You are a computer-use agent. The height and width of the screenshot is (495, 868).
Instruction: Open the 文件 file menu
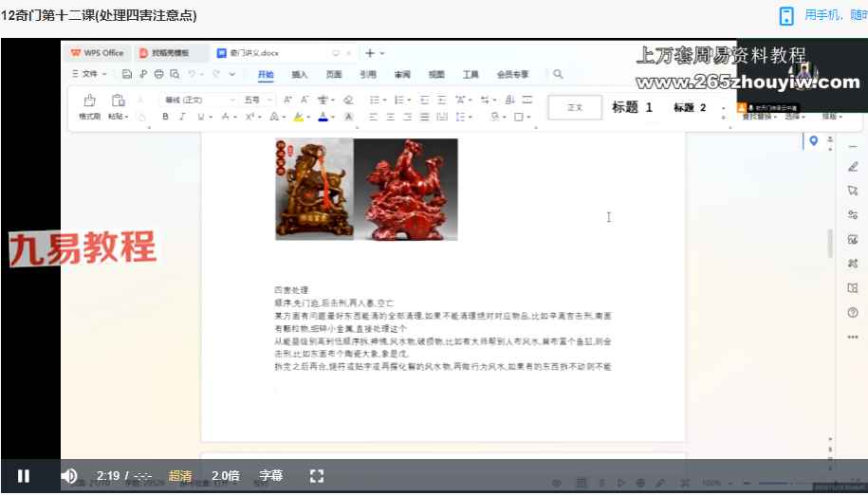coord(90,74)
